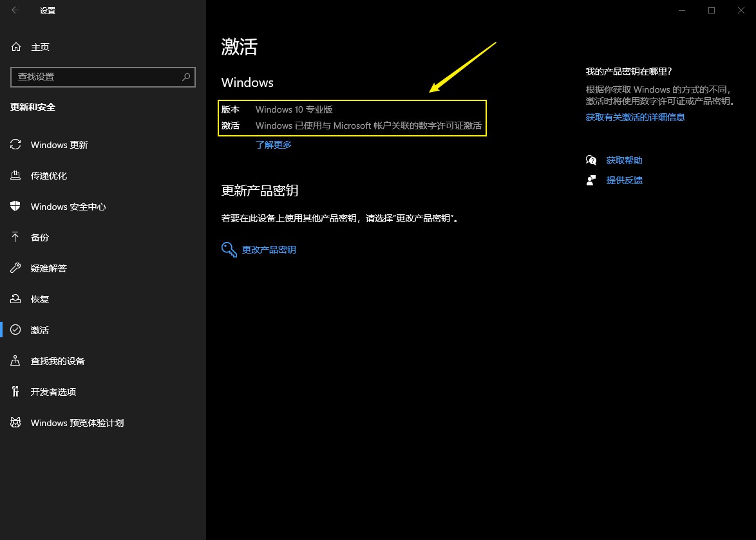Click the Windows 10 专业版 edition text
Image resolution: width=756 pixels, height=540 pixels.
pos(294,109)
